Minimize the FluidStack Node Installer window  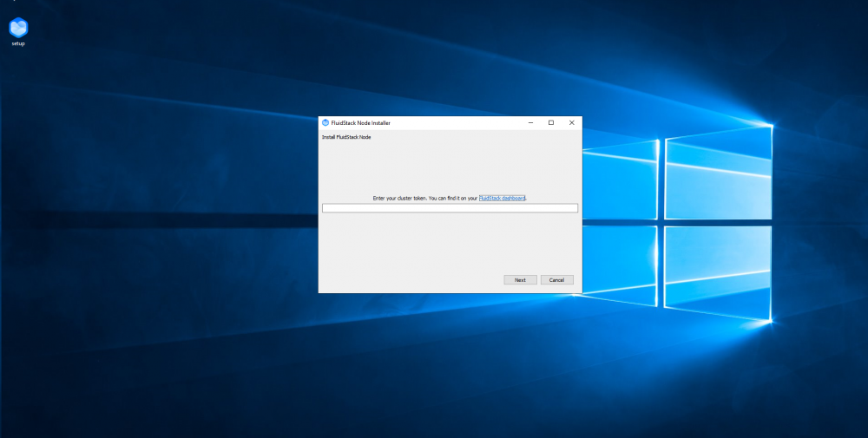pos(530,123)
